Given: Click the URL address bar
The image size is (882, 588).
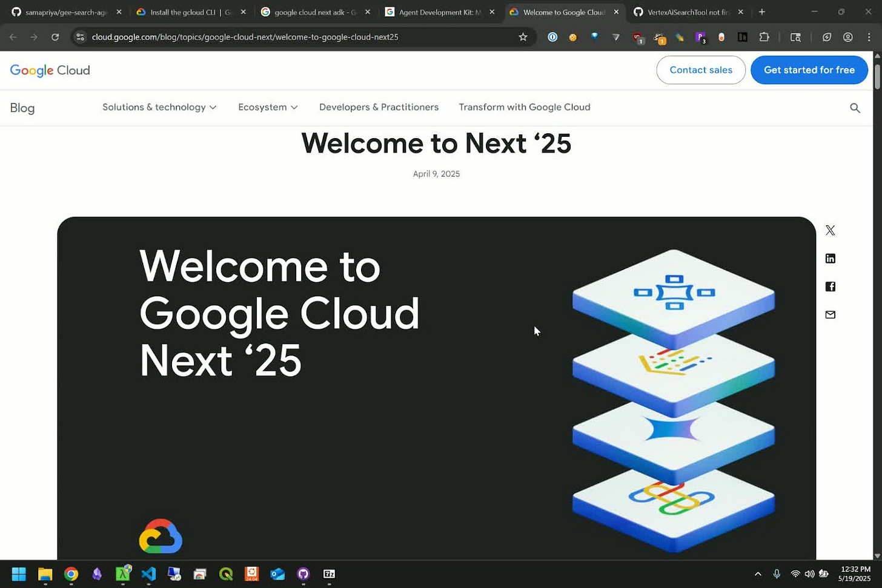Looking at the screenshot, I should tap(303, 37).
